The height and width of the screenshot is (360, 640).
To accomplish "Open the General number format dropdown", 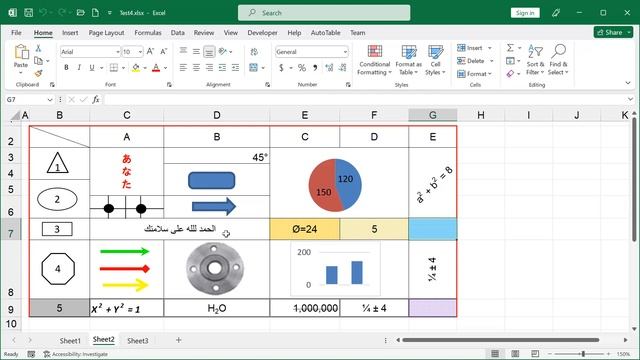I will click(345, 52).
